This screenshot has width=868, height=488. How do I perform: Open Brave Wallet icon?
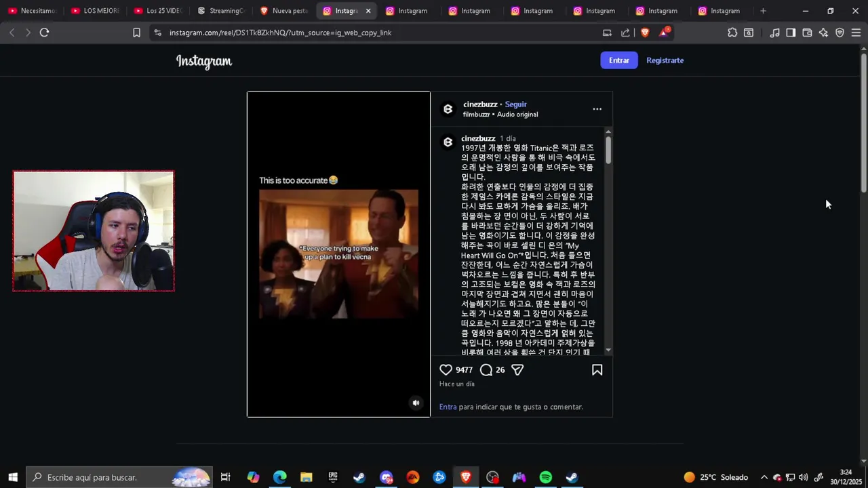(807, 33)
